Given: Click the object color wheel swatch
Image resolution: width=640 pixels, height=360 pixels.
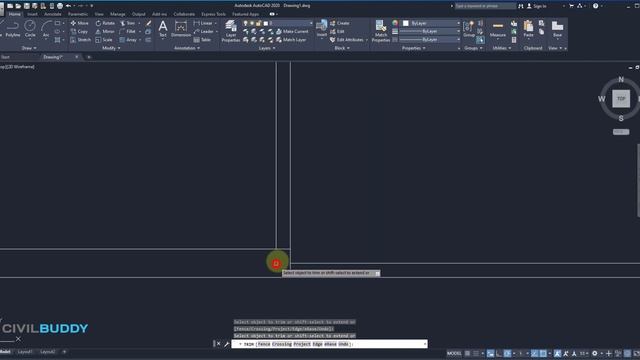Looking at the screenshot, I should pos(395,23).
